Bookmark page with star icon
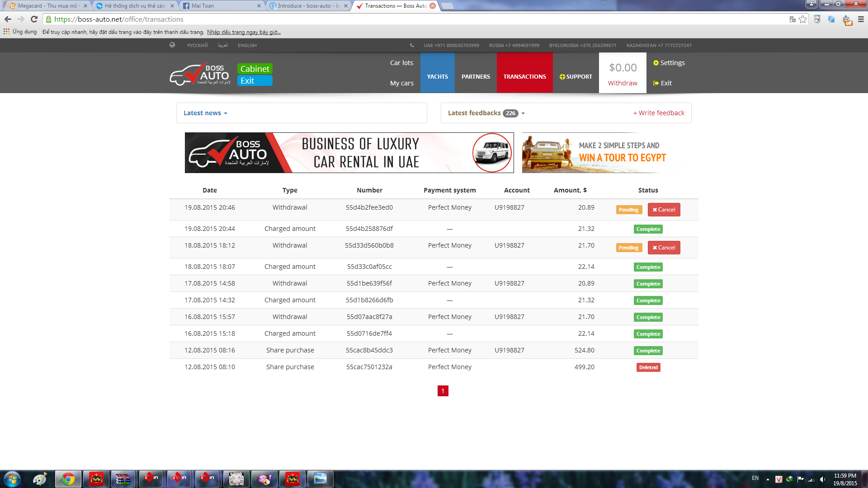This screenshot has width=868, height=488. tap(802, 19)
